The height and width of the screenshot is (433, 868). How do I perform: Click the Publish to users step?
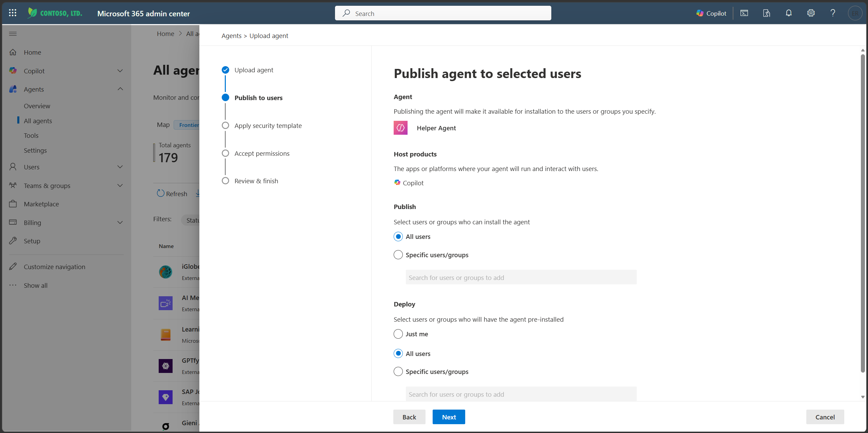[258, 98]
